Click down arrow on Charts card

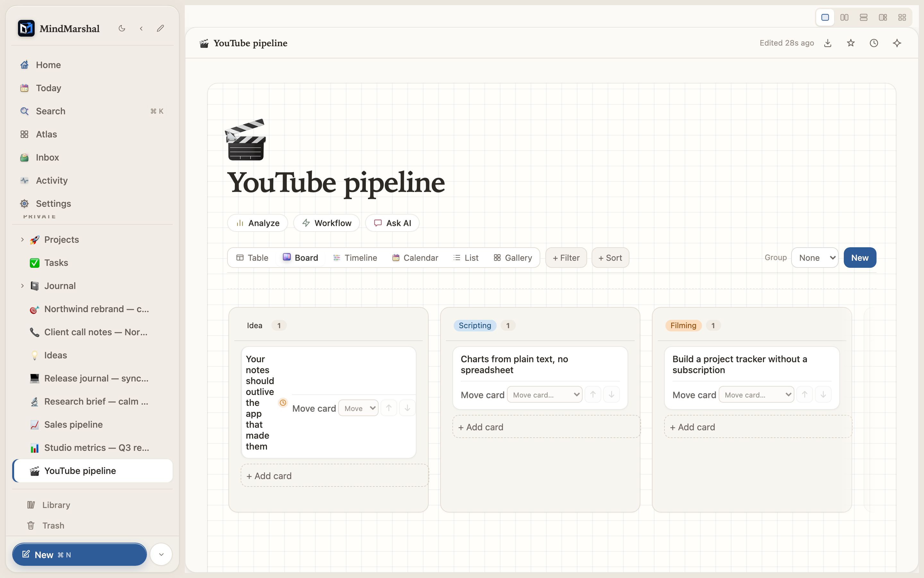(611, 395)
